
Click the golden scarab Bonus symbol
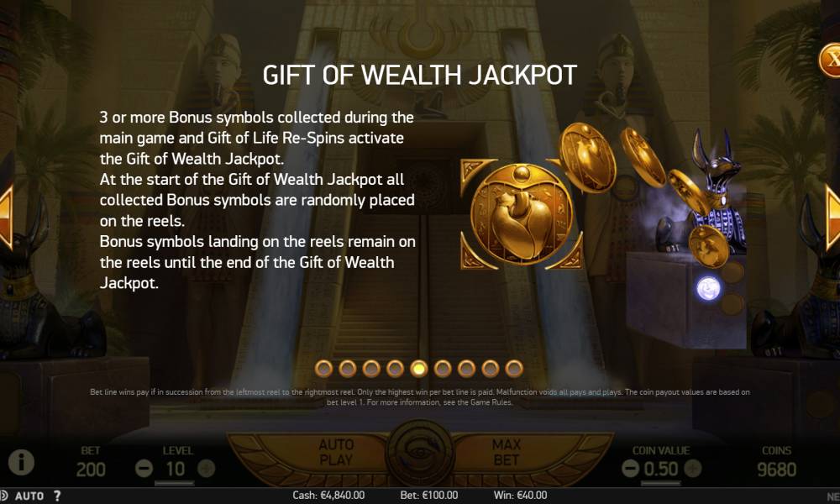(x=521, y=215)
